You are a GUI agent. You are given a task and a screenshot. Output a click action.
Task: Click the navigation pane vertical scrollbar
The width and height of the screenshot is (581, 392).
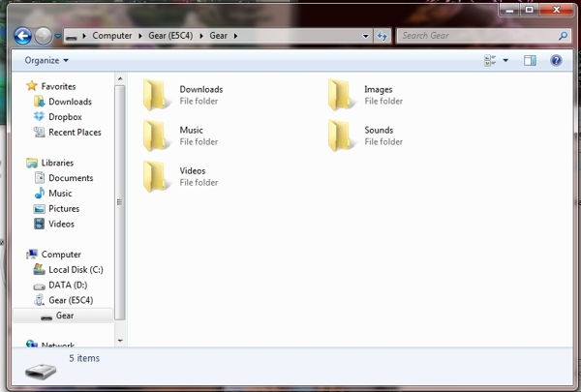[120, 201]
